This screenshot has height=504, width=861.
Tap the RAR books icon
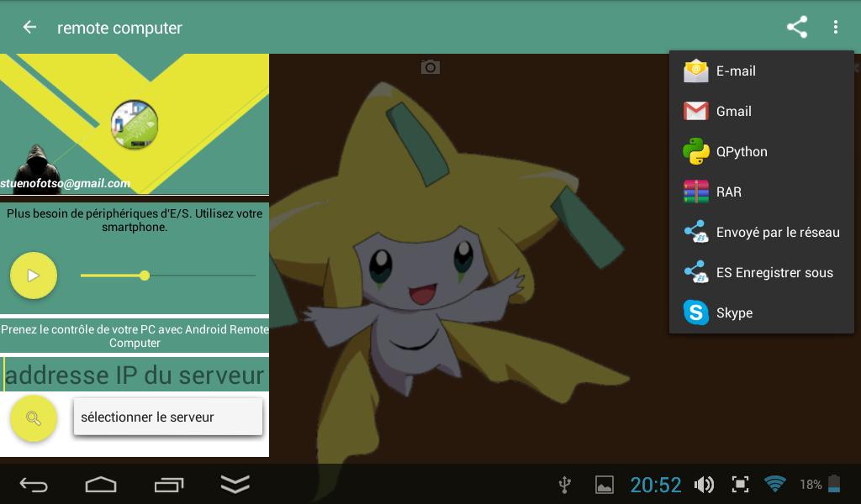point(695,192)
